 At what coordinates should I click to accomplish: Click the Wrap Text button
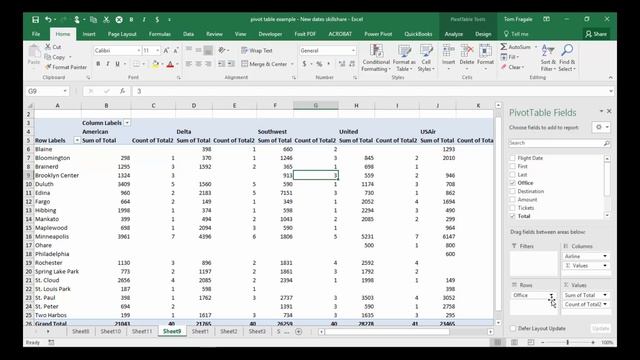point(256,51)
